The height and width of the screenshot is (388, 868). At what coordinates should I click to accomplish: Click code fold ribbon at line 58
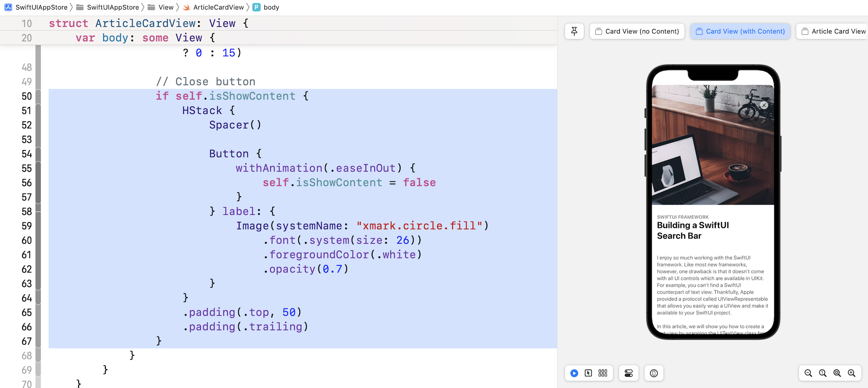[x=38, y=211]
